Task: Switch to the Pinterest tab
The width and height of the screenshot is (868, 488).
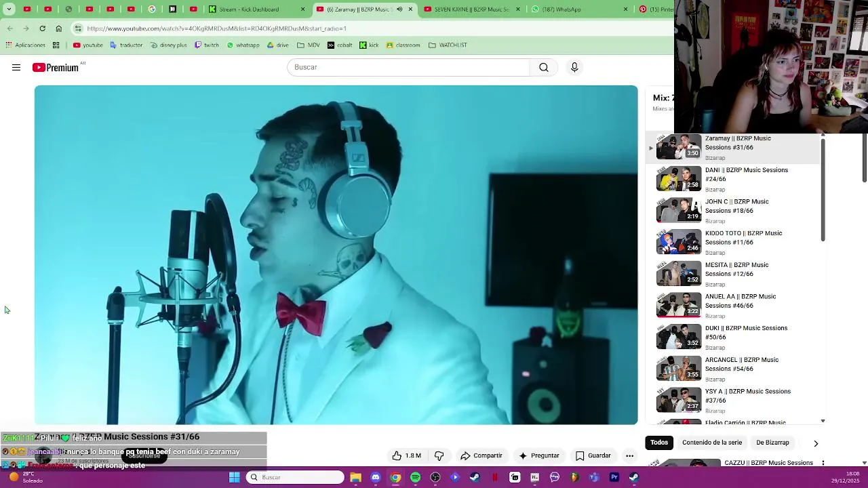Action: 654,9
